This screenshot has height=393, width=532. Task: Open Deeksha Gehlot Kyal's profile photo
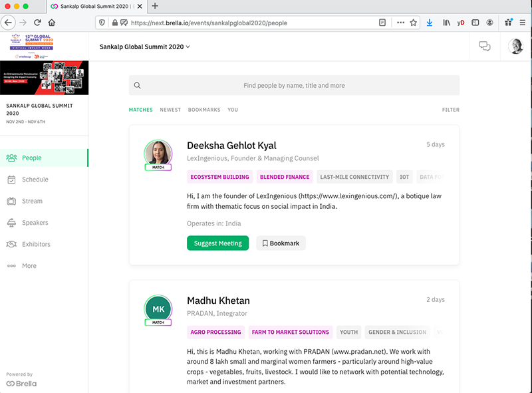click(x=158, y=154)
